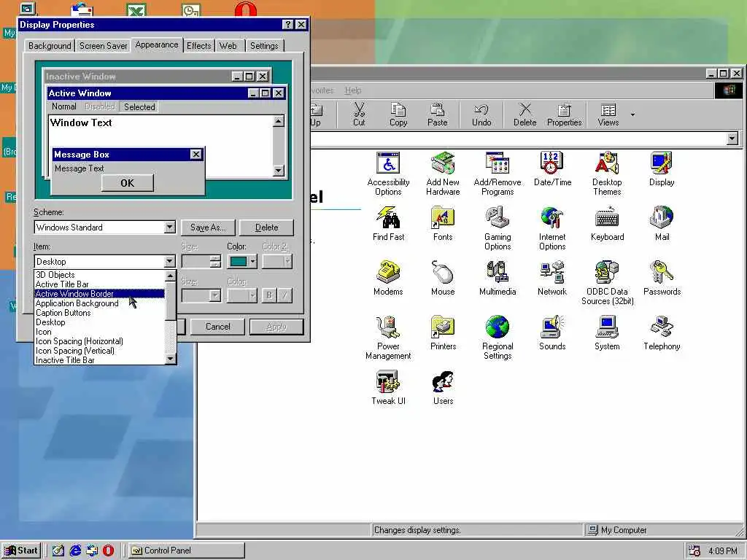Click the Delete toolbar button in Control Panel
Screen dimensions: 747x560
pos(525,114)
